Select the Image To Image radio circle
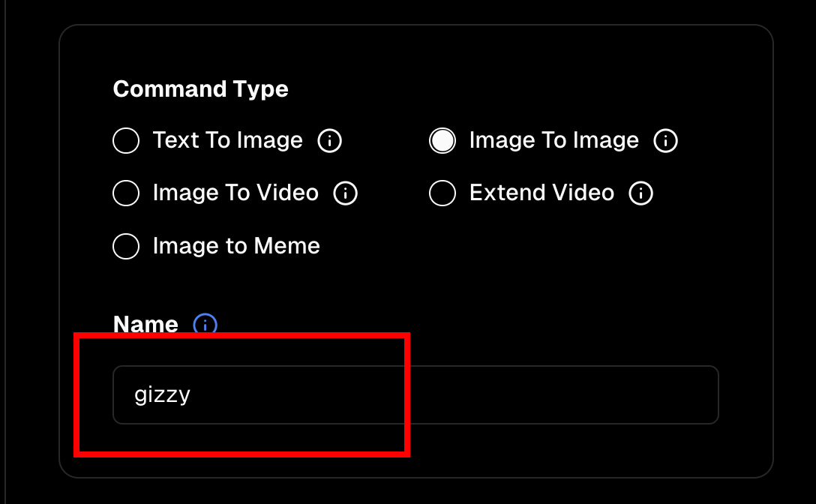The width and height of the screenshot is (816, 504). (442, 141)
